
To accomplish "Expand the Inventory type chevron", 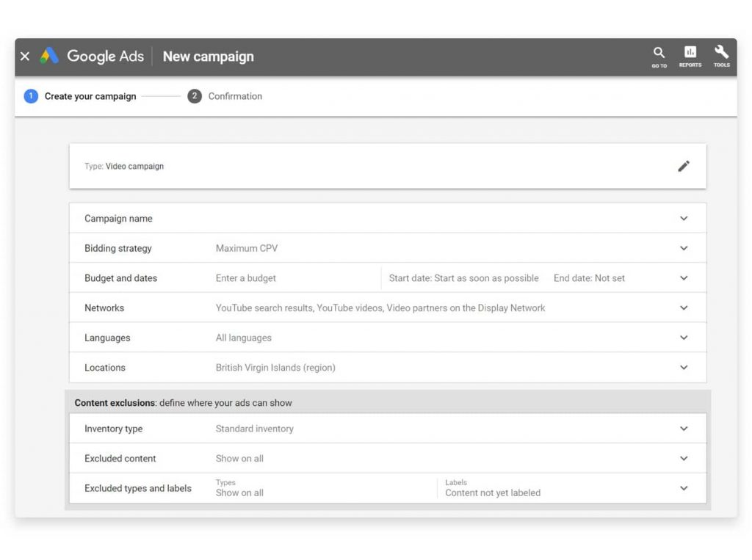I will [684, 429].
